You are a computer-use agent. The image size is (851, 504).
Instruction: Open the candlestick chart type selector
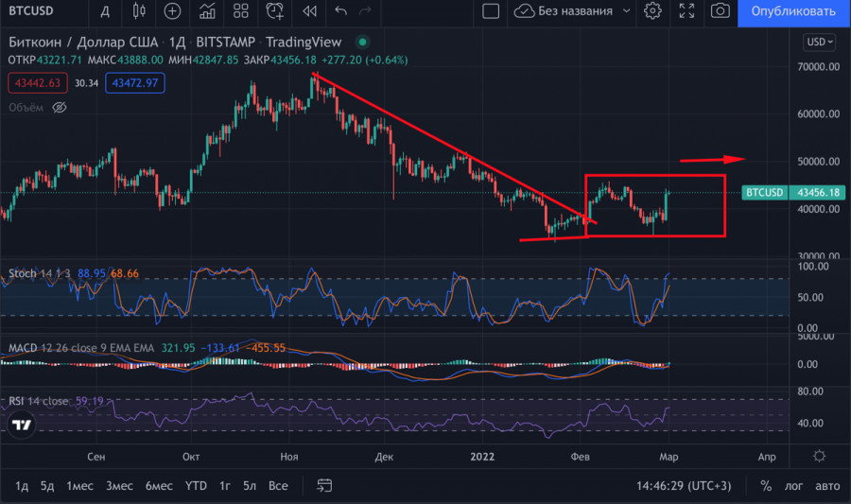coord(139,10)
